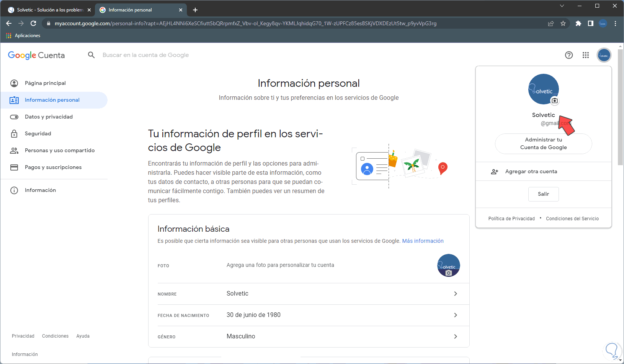Click the large Solvetic avatar in popup
This screenshot has height=364, width=624.
544,89
